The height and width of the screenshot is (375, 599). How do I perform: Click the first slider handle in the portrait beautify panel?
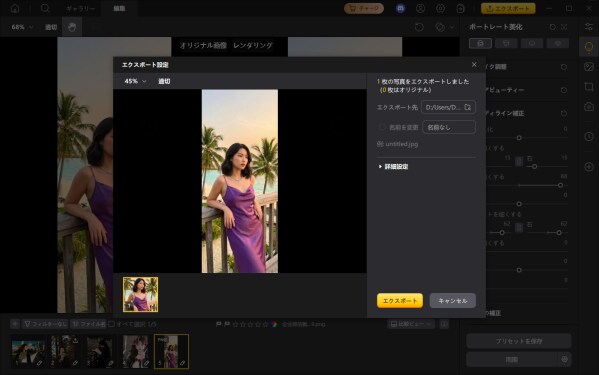(519, 137)
